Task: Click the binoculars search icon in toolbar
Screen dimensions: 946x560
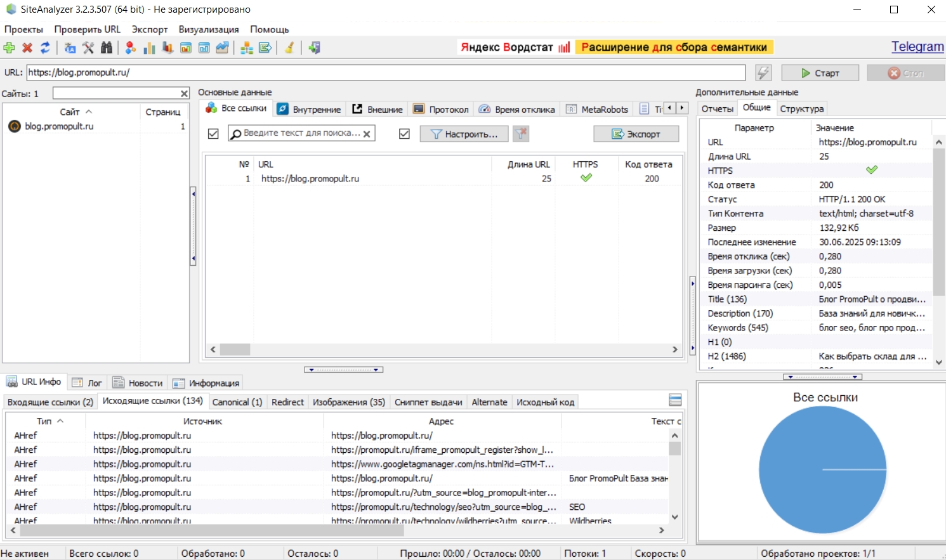Action: click(106, 48)
